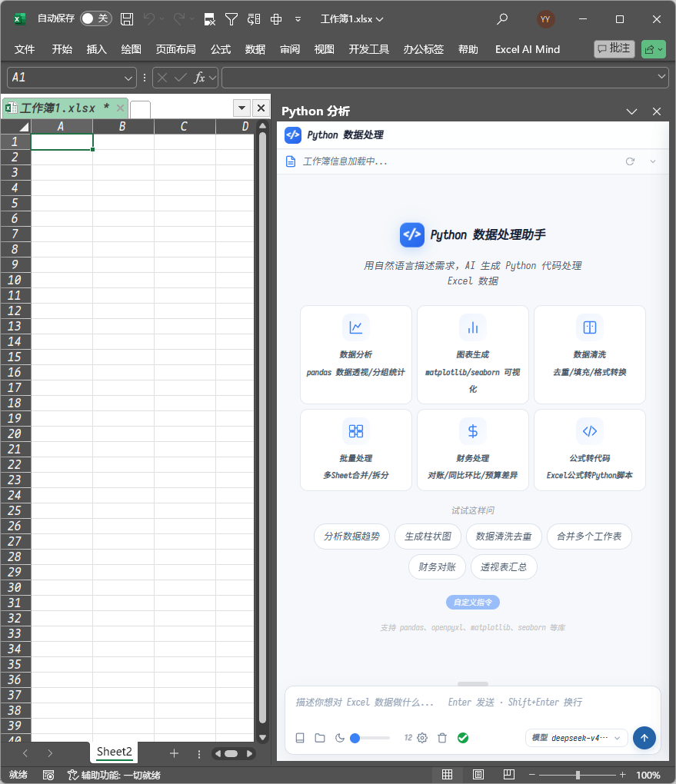Click the 分析数据趋势 suggestion chip
This screenshot has width=676, height=784.
(x=351, y=537)
